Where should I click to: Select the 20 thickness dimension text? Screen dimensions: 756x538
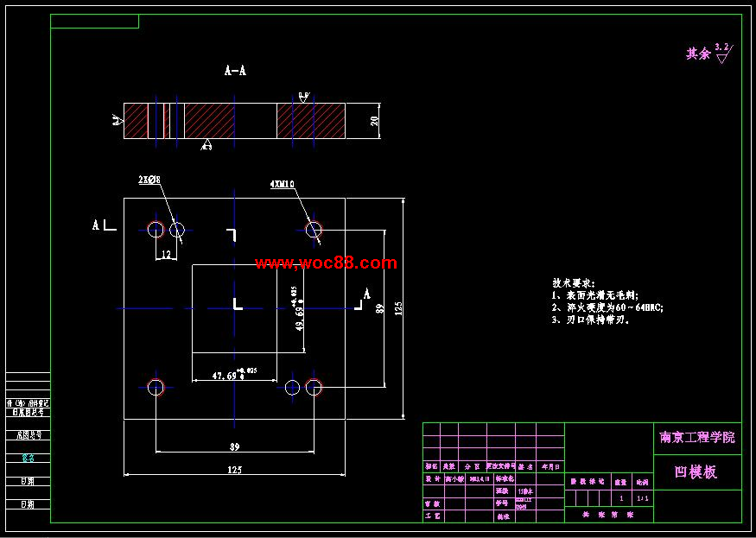pyautogui.click(x=375, y=121)
